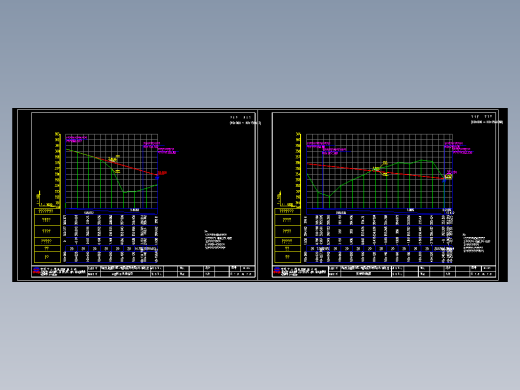
Task: Click the company logo in right title block
Action: pyautogui.click(x=277, y=271)
